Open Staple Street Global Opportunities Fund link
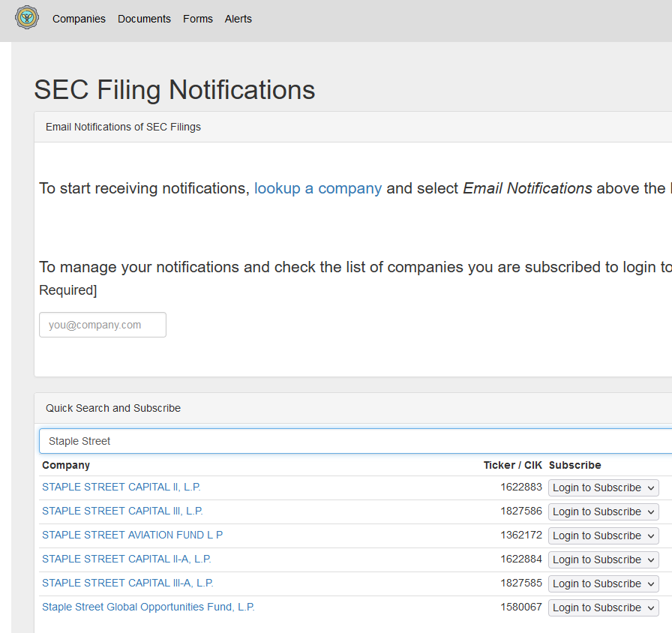This screenshot has width=672, height=633. point(148,607)
